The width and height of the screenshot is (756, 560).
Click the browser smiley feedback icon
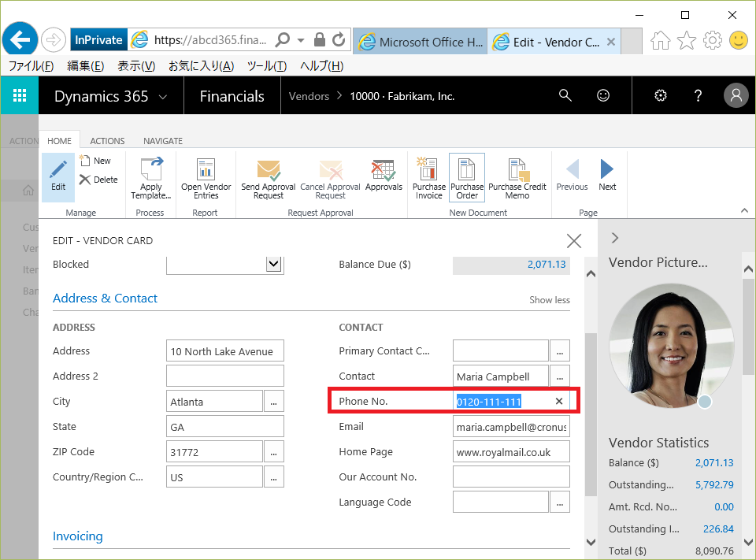[x=738, y=40]
